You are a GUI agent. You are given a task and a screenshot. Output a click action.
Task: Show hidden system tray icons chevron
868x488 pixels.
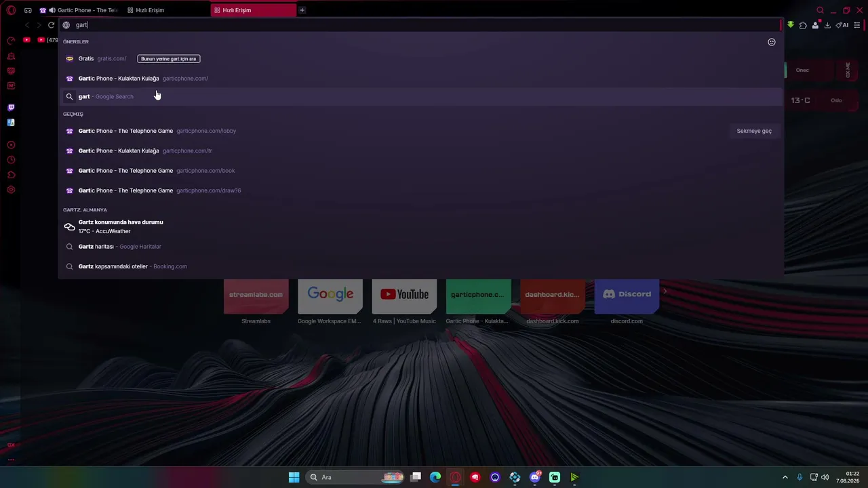tap(785, 477)
